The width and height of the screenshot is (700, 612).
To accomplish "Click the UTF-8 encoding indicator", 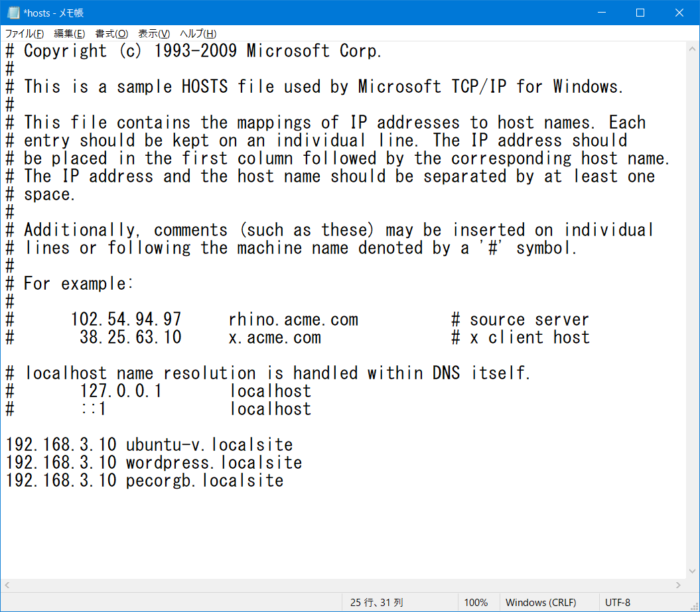I will [618, 603].
